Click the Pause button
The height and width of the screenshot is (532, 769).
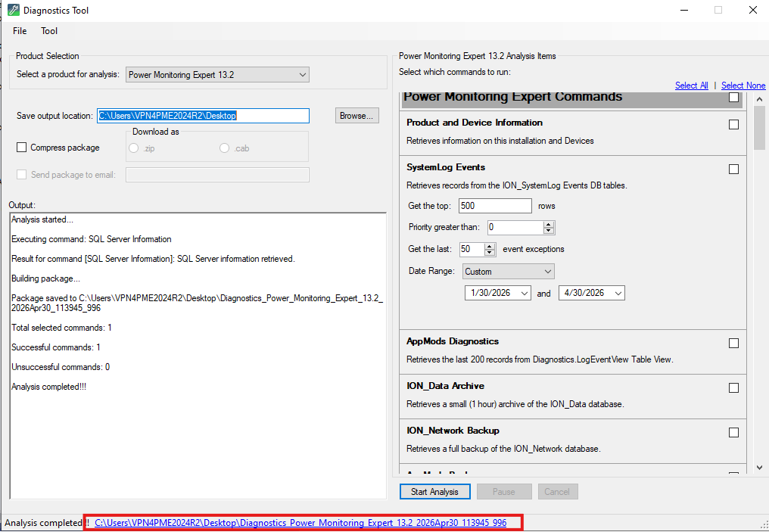pyautogui.click(x=504, y=492)
